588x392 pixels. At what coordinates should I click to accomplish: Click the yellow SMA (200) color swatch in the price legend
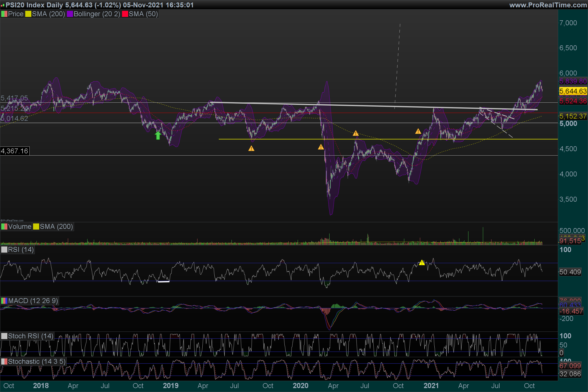(x=28, y=14)
